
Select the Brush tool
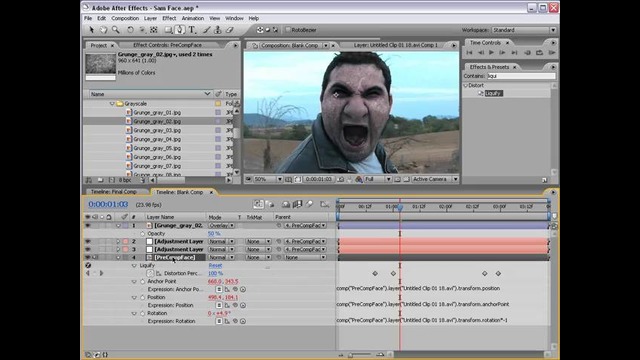(x=207, y=30)
